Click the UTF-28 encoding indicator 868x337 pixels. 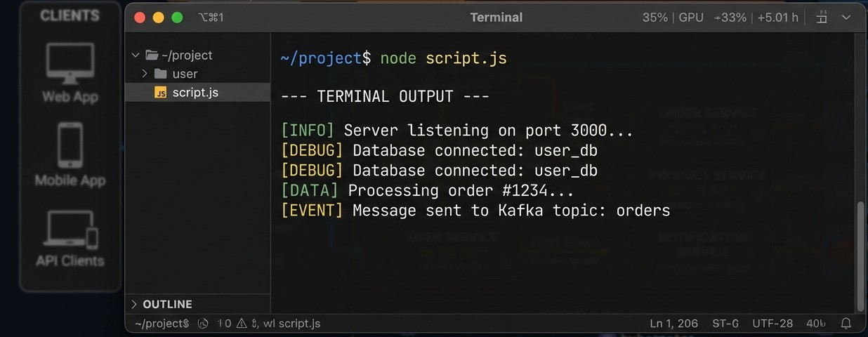tap(772, 323)
